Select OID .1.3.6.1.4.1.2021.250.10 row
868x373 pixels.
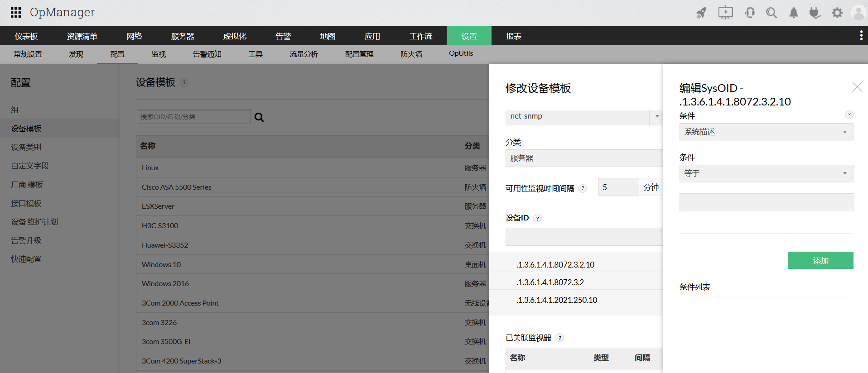point(576,300)
